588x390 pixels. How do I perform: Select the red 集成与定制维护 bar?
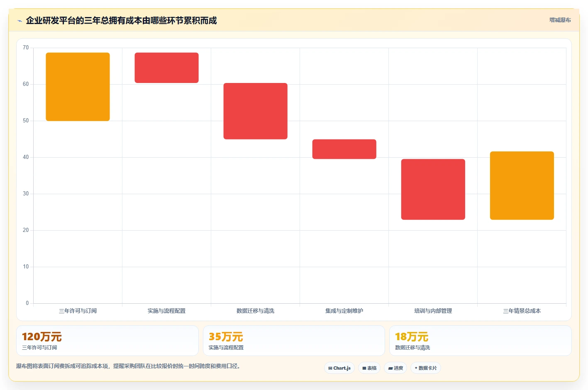(x=344, y=149)
